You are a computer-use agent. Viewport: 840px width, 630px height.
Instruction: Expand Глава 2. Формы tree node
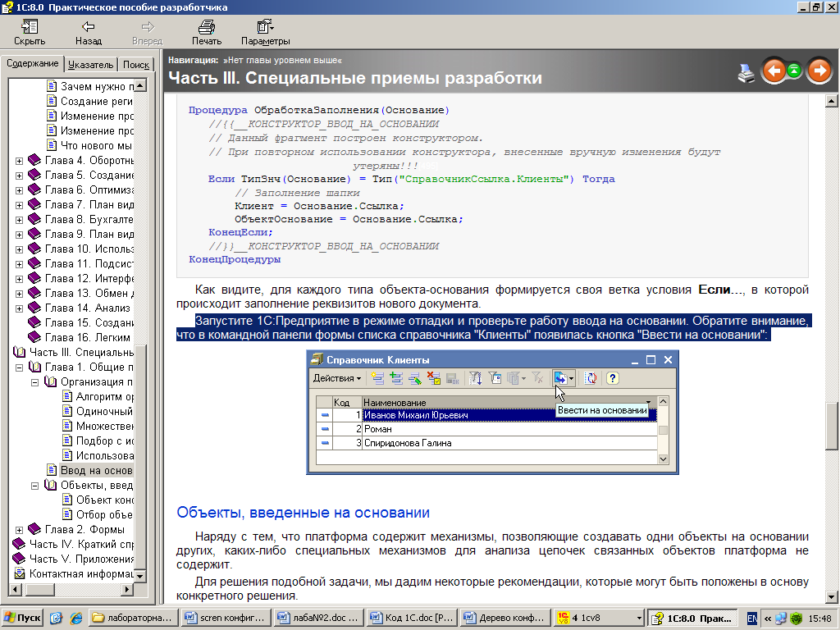[19, 529]
